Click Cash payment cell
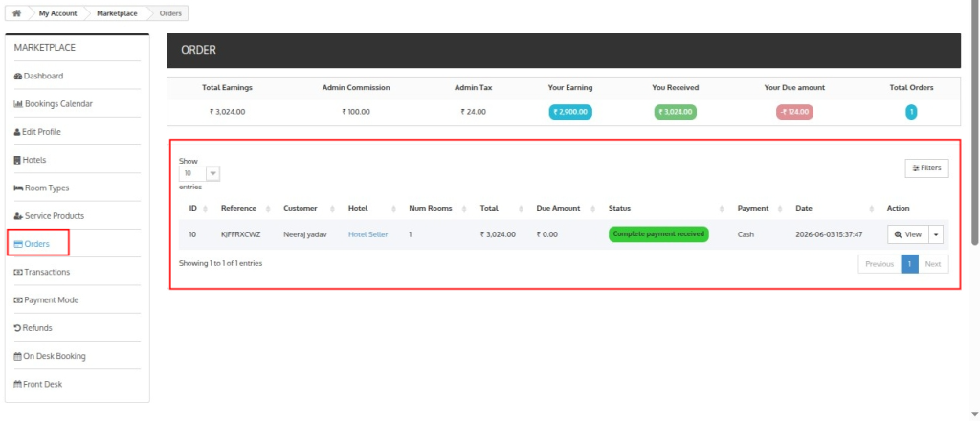This screenshot has height=421, width=980. (x=746, y=234)
